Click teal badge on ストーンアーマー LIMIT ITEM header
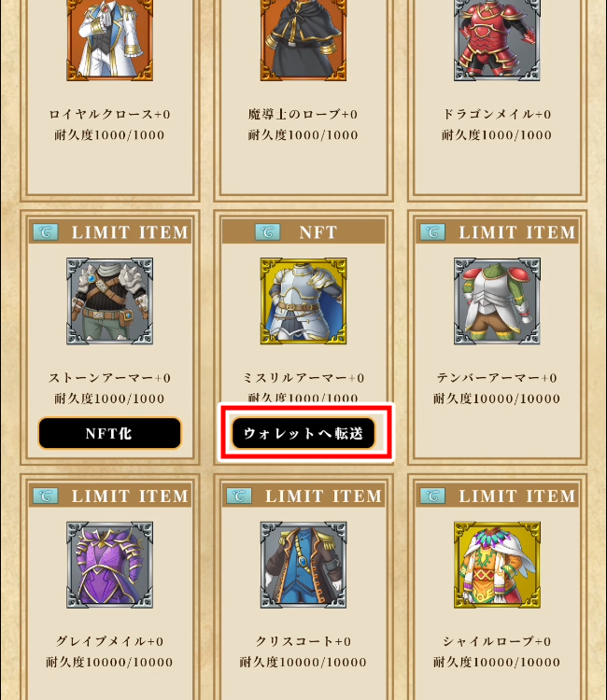This screenshot has height=700, width=607. tap(46, 232)
